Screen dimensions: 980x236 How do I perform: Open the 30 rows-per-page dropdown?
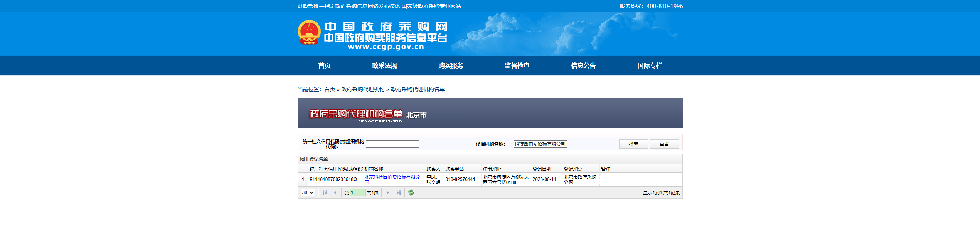(x=308, y=192)
